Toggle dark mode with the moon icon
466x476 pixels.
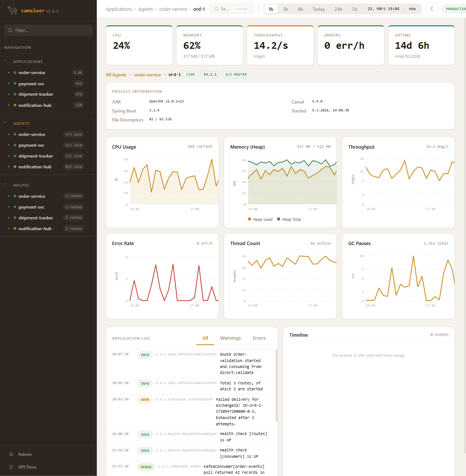[x=432, y=9]
